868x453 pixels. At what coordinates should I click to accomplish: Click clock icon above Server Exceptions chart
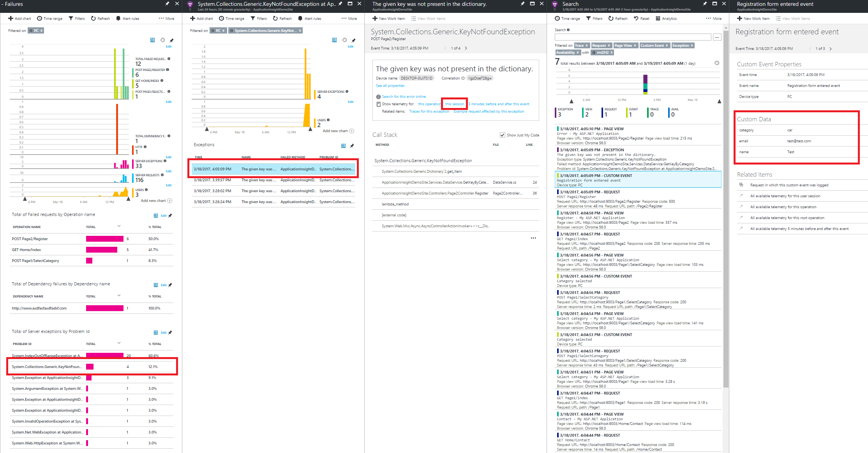click(344, 40)
